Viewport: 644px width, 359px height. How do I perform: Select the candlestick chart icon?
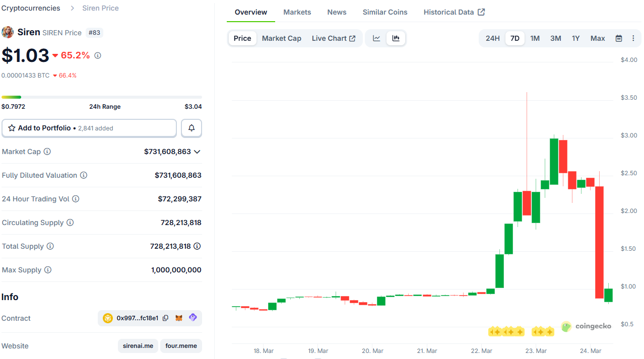click(396, 38)
